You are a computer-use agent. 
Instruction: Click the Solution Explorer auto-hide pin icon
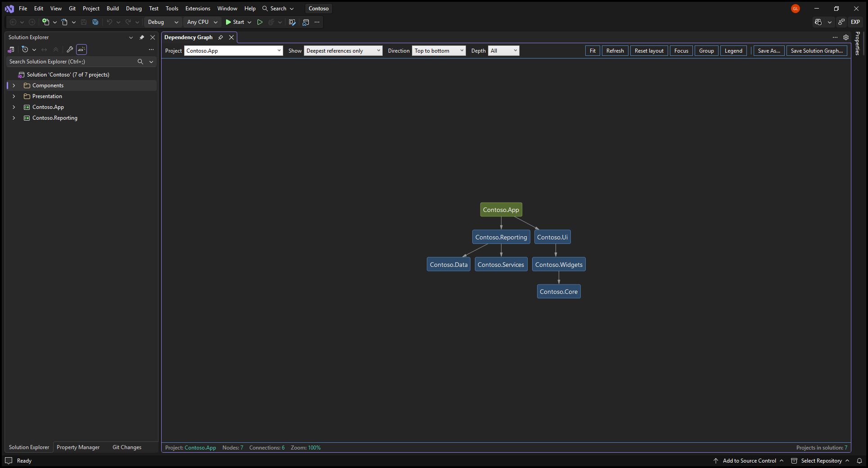tap(142, 37)
